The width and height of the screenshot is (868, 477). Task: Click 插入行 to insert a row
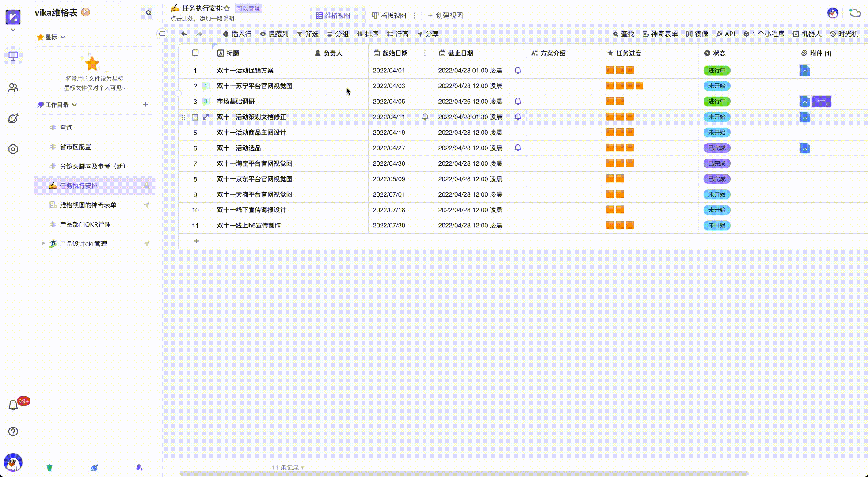237,34
